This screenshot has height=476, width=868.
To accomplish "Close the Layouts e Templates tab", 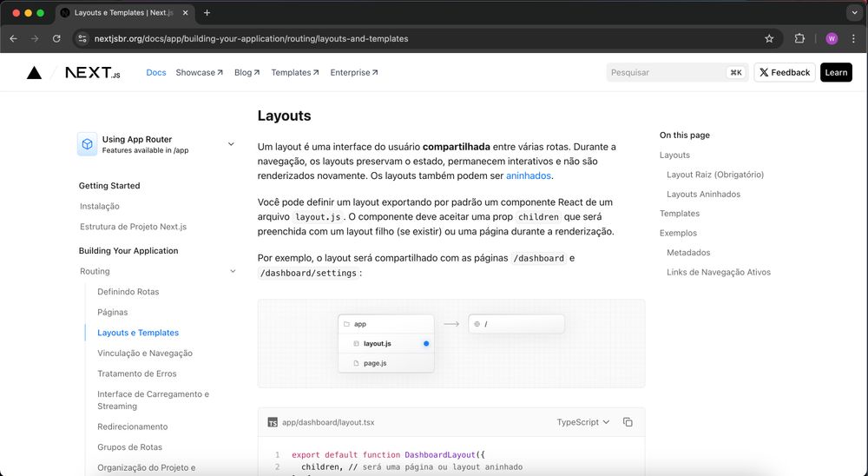I will pos(186,13).
